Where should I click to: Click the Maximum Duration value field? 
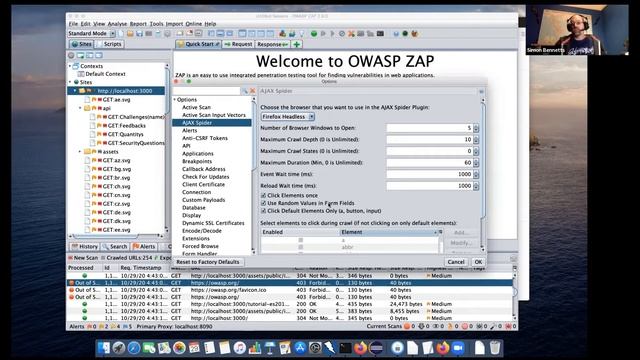tap(429, 163)
